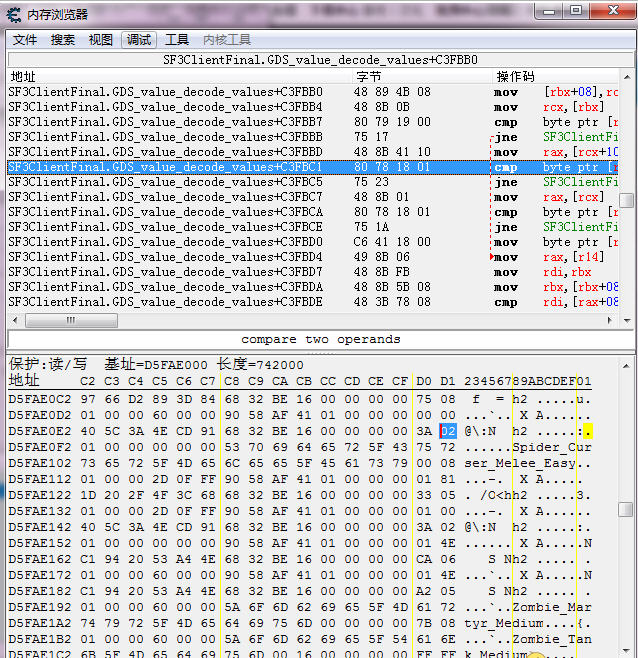Click the disassembler scroll up arrow
Image resolution: width=638 pixels, height=658 pixels.
[x=627, y=77]
